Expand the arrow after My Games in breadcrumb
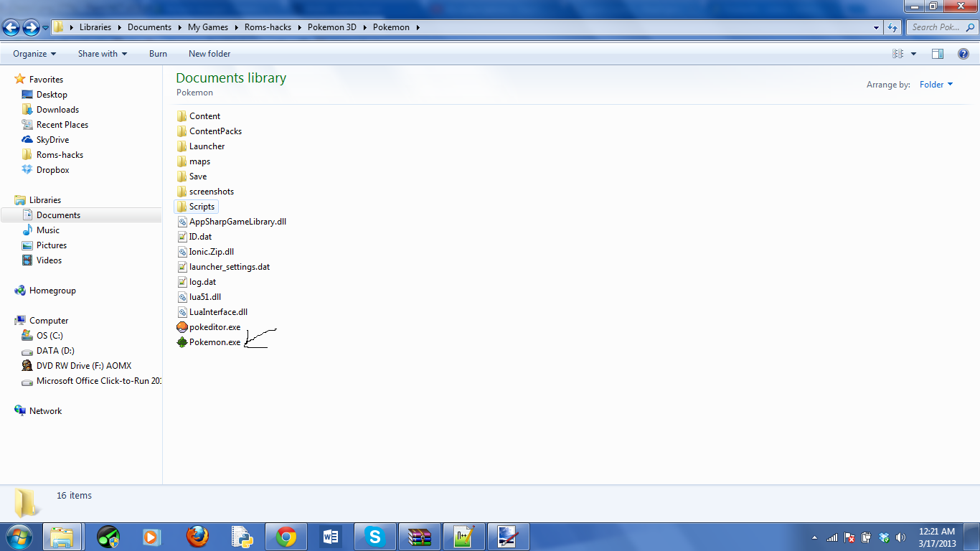Viewport: 980px width, 551px height. coord(235,27)
